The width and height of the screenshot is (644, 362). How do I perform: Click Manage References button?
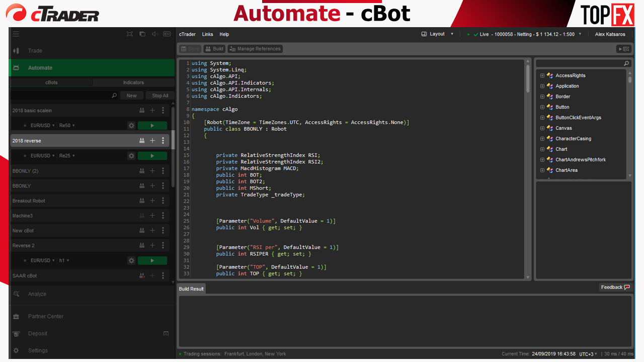pos(255,49)
